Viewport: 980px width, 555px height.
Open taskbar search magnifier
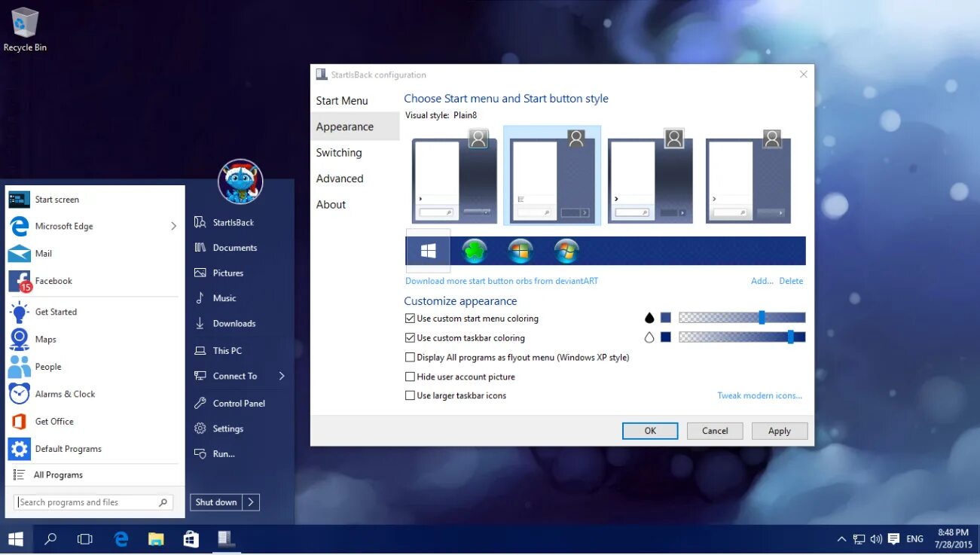[x=50, y=539]
